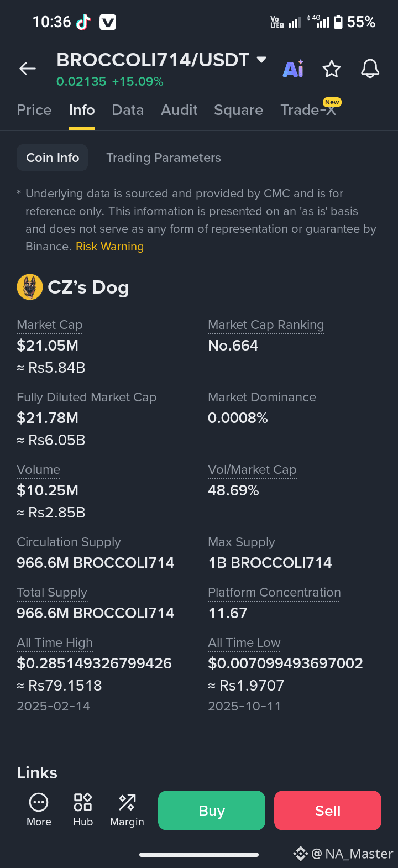
Task: Open Margin trading icon
Action: tap(127, 811)
